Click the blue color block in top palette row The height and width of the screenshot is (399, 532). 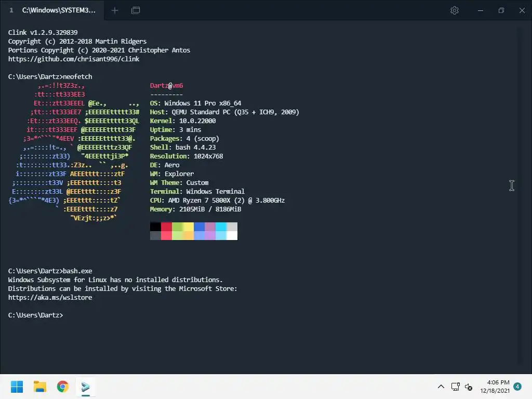tap(199, 227)
